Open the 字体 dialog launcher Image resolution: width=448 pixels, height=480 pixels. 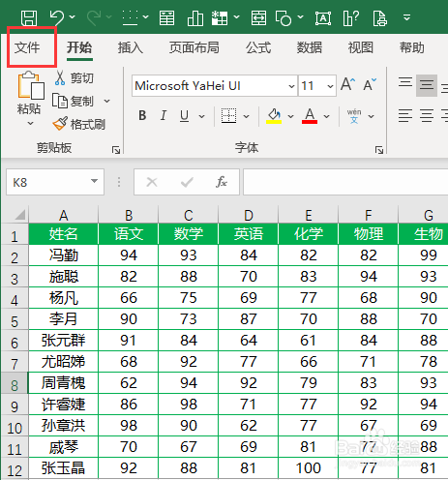point(379,150)
